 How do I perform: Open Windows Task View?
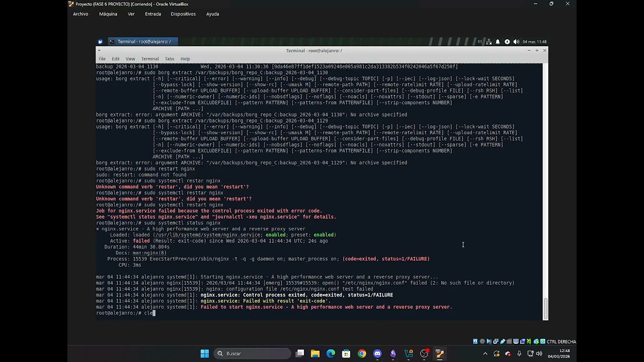tap(300, 353)
